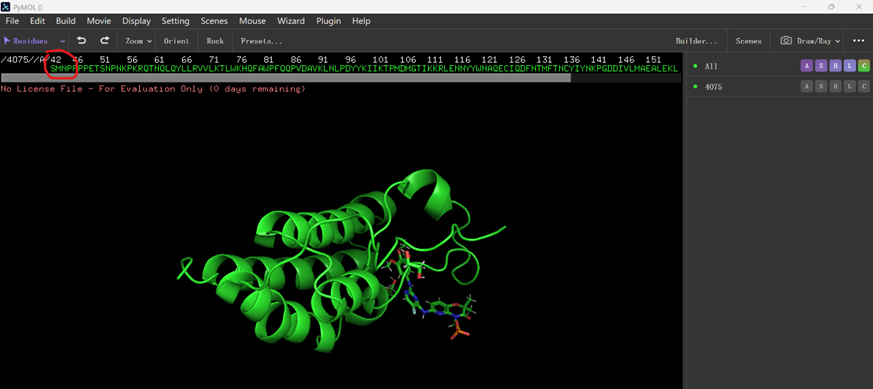This screenshot has height=389, width=873.
Task: Click the Orient button
Action: pyautogui.click(x=176, y=41)
